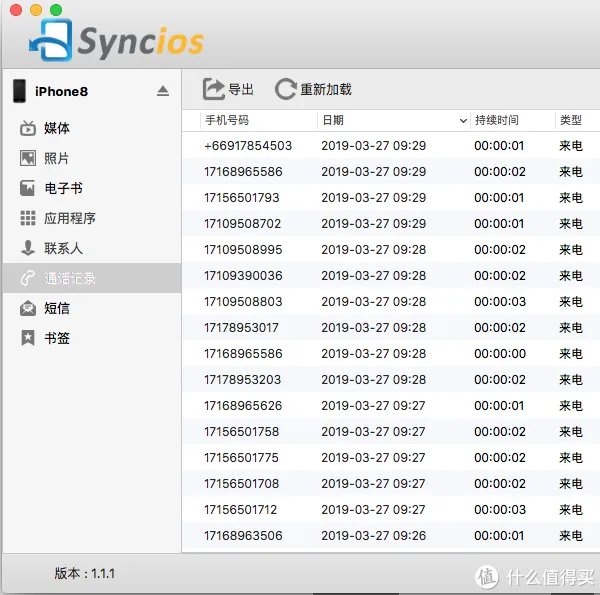Click the sort chevron in the 日期 header
600x595 pixels.
(463, 121)
